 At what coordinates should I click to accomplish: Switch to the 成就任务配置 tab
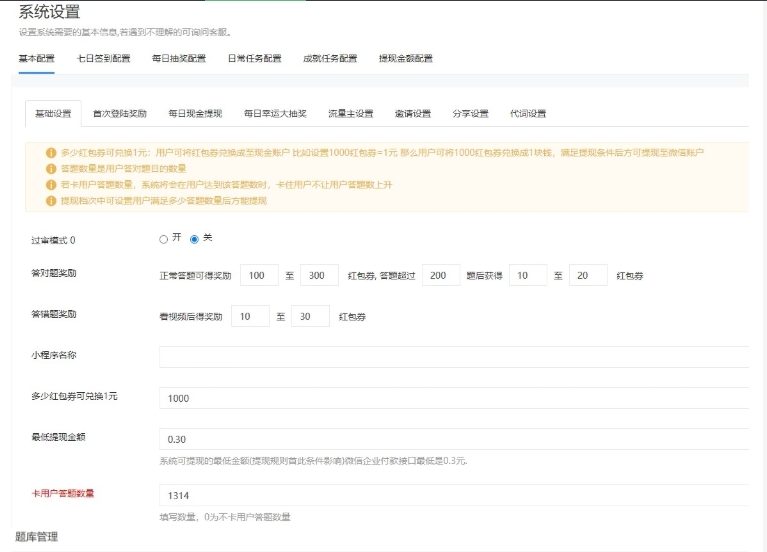click(330, 59)
